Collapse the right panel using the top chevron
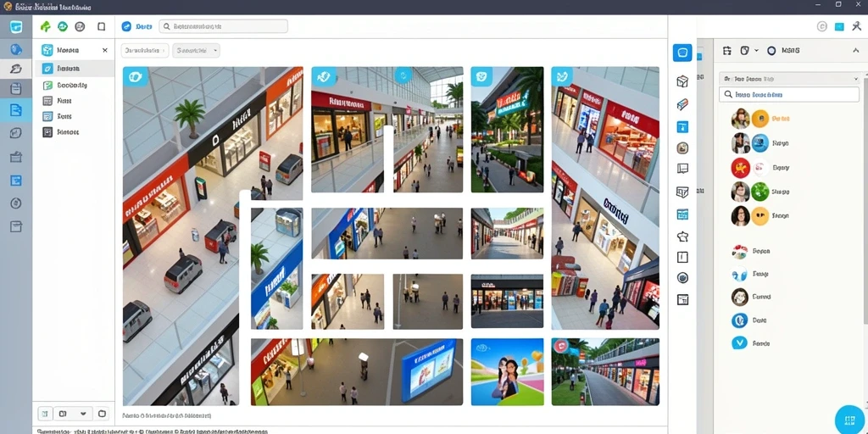 (x=855, y=50)
